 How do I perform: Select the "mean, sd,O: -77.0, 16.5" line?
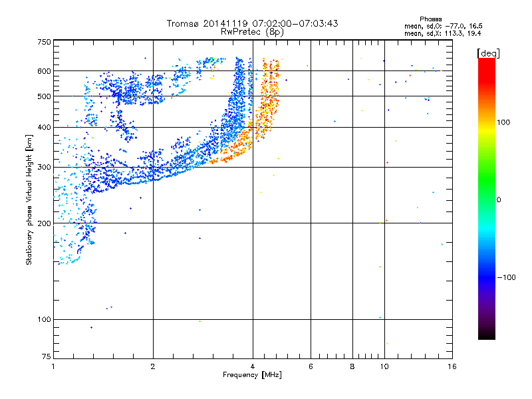click(x=444, y=26)
